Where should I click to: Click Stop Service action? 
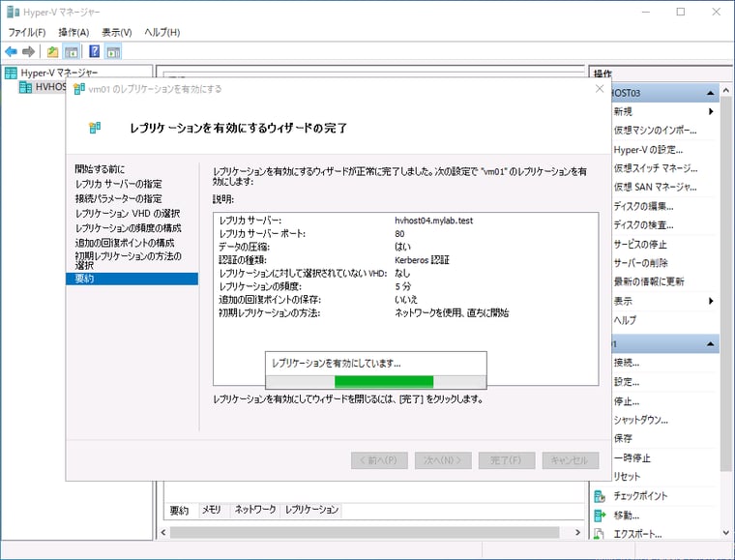click(x=640, y=244)
